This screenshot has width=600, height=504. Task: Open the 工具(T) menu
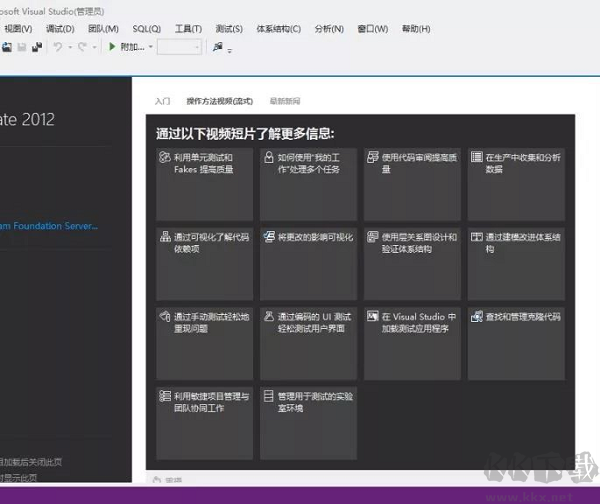pos(188,29)
